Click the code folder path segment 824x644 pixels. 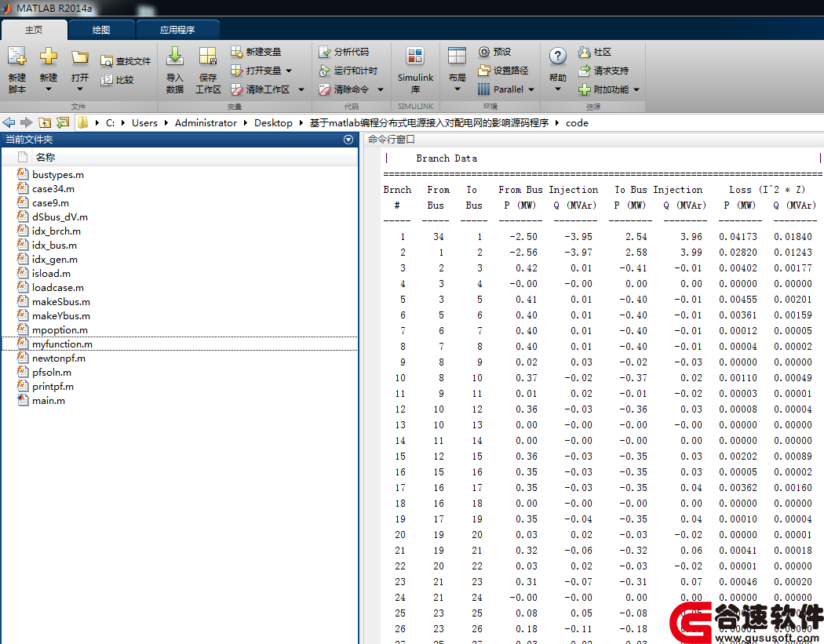coord(577,122)
